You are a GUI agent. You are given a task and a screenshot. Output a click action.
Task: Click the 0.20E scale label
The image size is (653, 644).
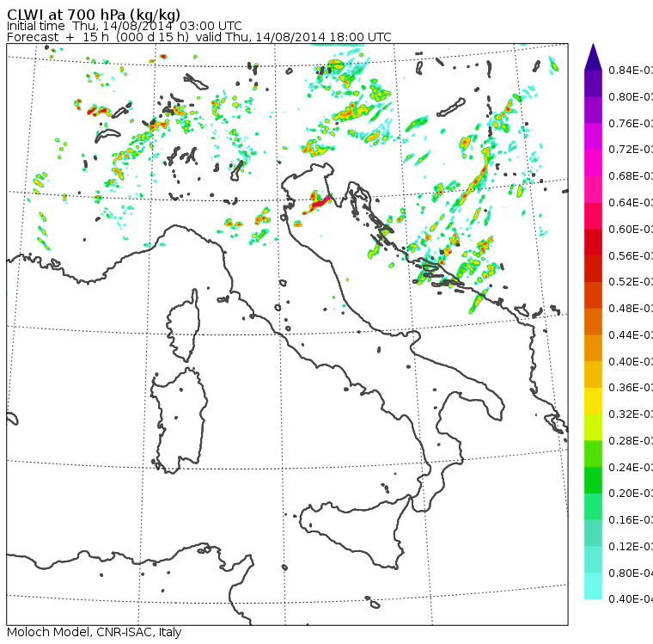pyautogui.click(x=631, y=494)
